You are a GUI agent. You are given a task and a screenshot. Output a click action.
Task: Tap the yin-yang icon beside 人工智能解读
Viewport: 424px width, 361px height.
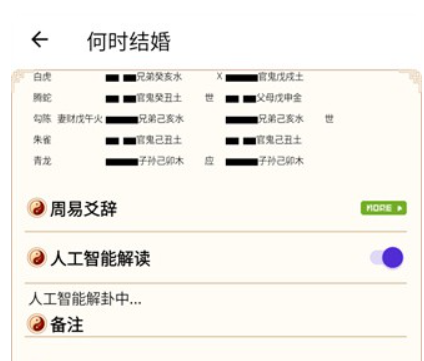point(36,257)
